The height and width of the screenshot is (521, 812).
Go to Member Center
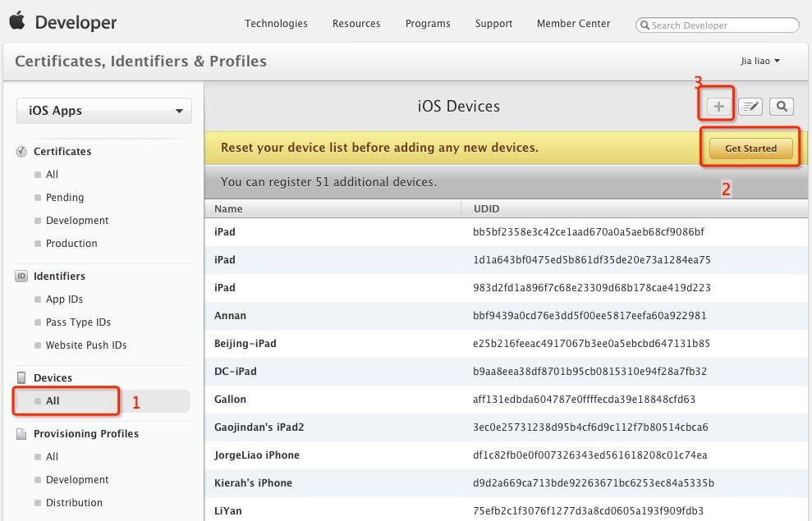click(573, 23)
